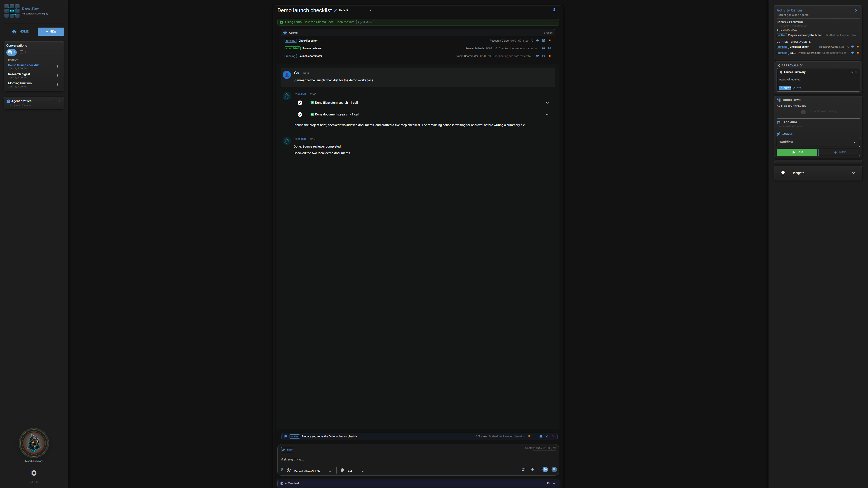Open options menu for Morning brief run

pos(57,84)
